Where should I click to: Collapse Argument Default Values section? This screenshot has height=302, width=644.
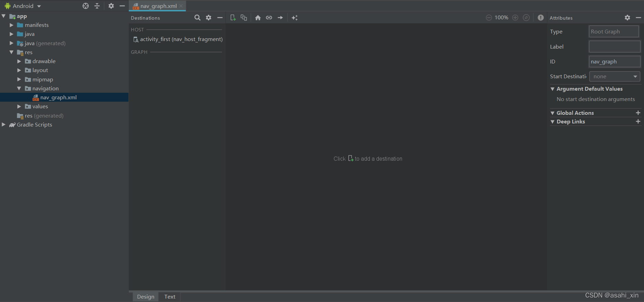pos(552,89)
